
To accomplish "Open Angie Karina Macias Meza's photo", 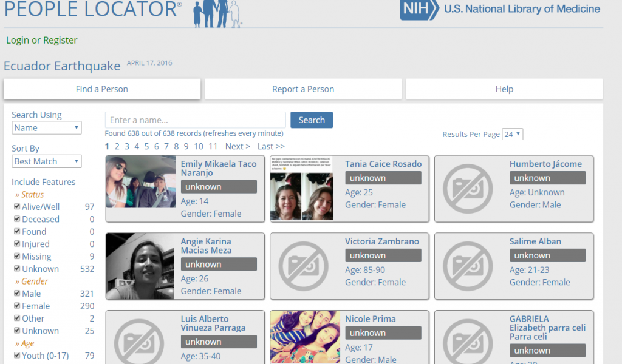I will 141,266.
